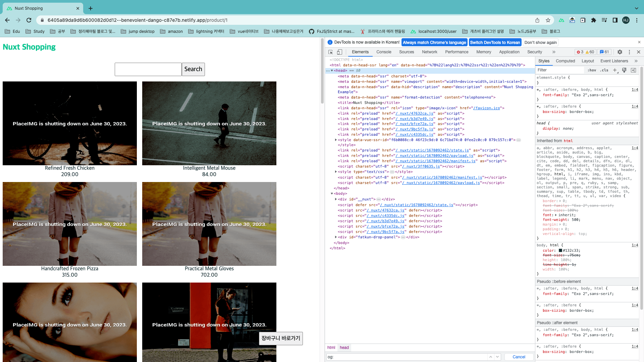Open the rendering emulation paintbrush icon
The width and height of the screenshot is (644, 362).
coord(624,70)
